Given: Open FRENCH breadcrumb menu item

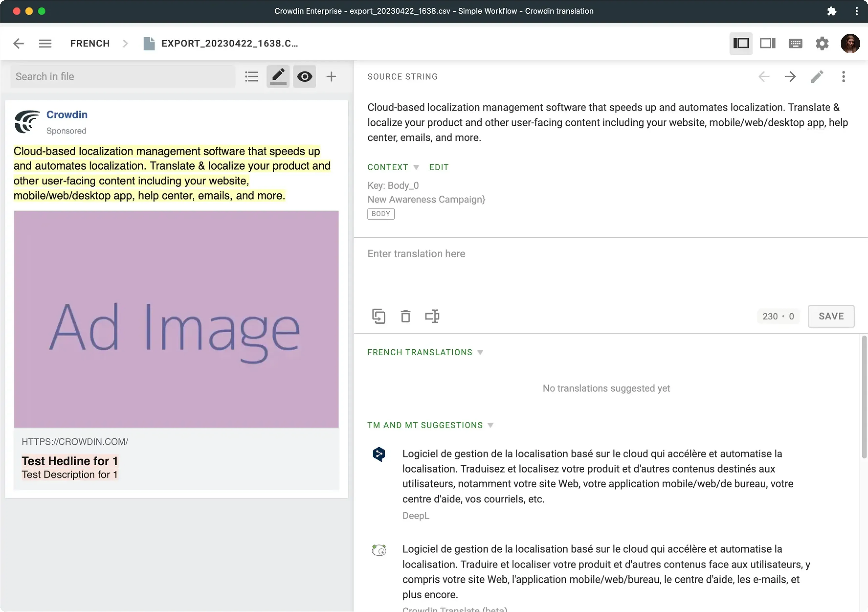Looking at the screenshot, I should click(x=90, y=43).
